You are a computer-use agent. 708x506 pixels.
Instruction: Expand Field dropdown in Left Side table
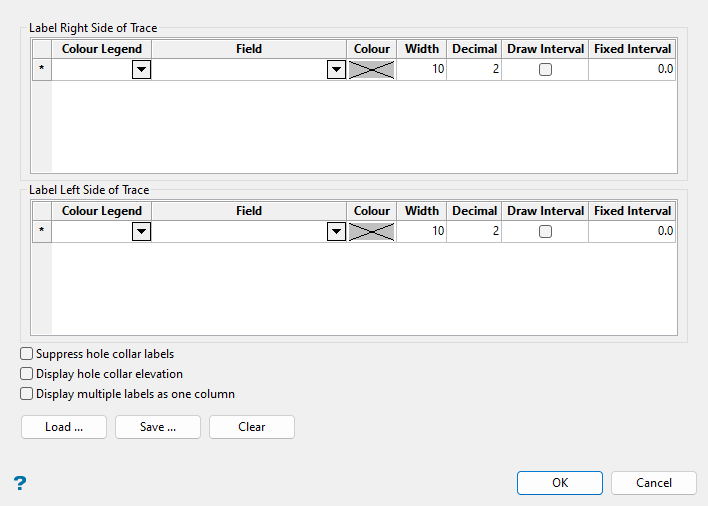tap(336, 232)
